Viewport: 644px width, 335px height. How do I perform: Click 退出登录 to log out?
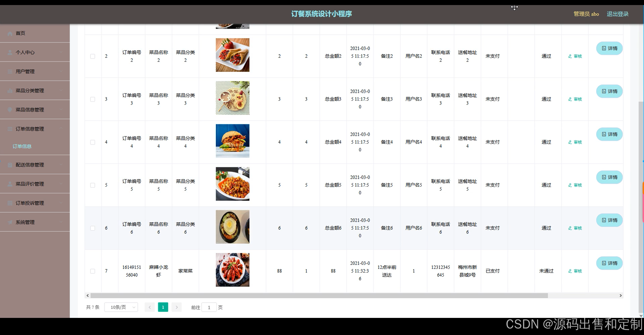618,14
